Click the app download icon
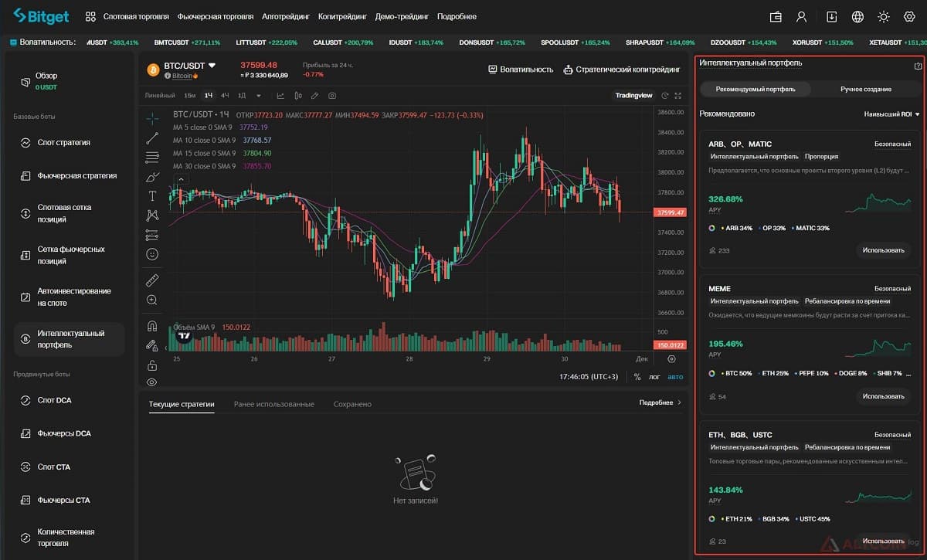This screenshot has height=560, width=927. pos(832,16)
